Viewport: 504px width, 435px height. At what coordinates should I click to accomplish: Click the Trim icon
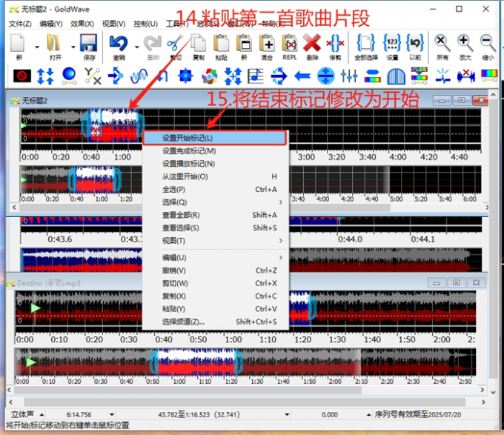pyautogui.click(x=335, y=44)
